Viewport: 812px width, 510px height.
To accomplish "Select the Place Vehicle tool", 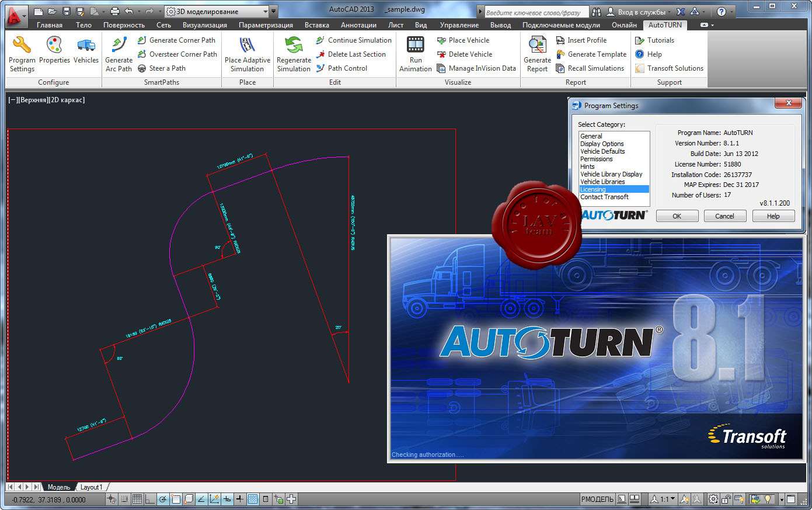I will pos(463,40).
